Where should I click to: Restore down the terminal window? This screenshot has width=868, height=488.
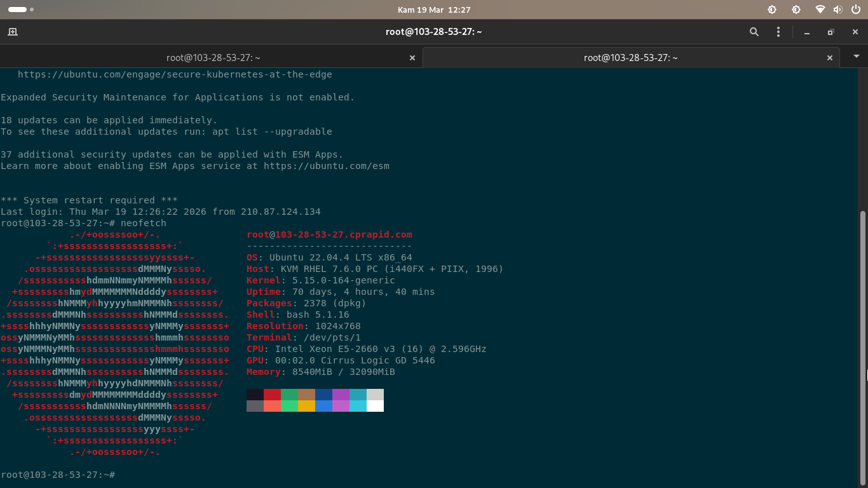831,32
